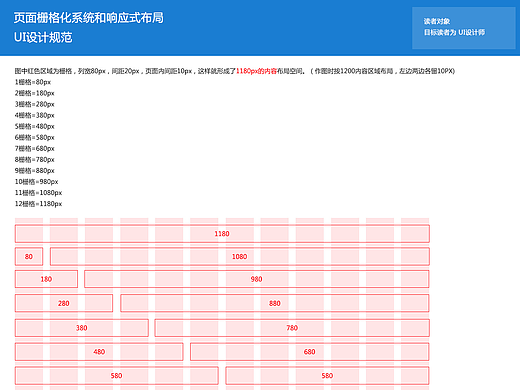Click the 780 grid block
Viewport: 520px width, 390px height.
coord(292,328)
